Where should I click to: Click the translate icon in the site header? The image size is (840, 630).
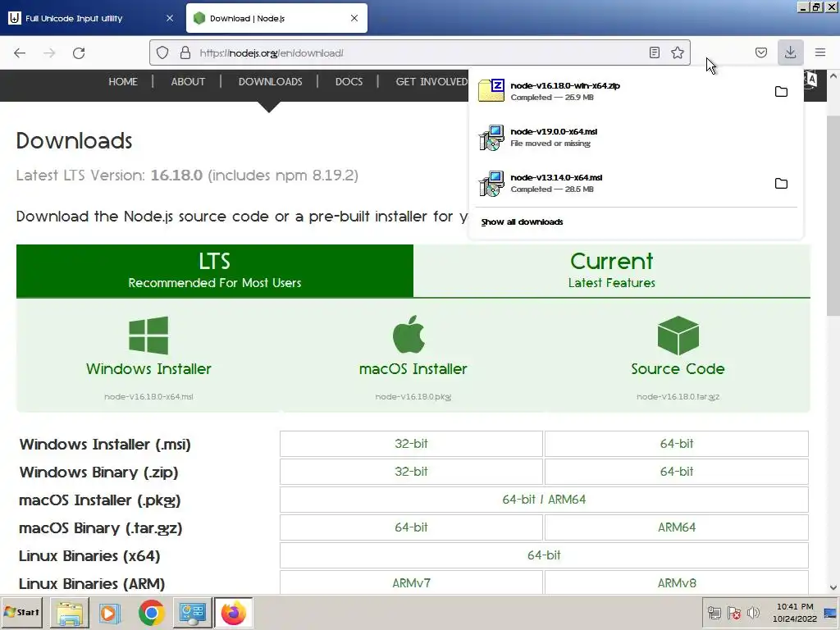point(810,80)
